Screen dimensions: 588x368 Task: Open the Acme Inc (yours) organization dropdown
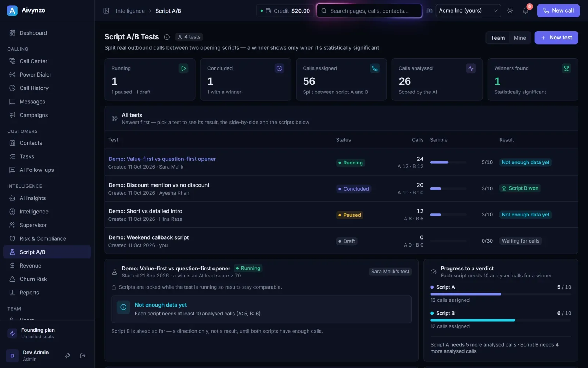point(468,11)
